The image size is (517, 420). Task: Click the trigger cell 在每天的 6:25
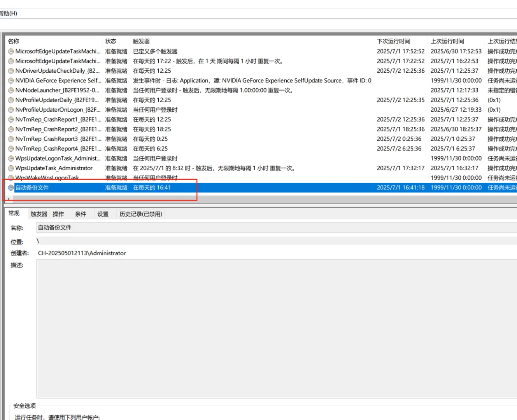point(151,149)
